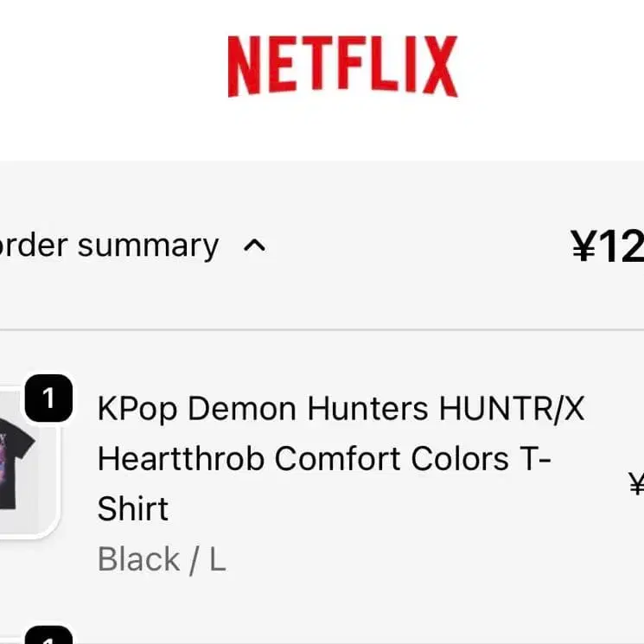Click the quantity badge on the T-shirt thumbnail
Viewport: 644px width, 644px height.
(x=48, y=399)
